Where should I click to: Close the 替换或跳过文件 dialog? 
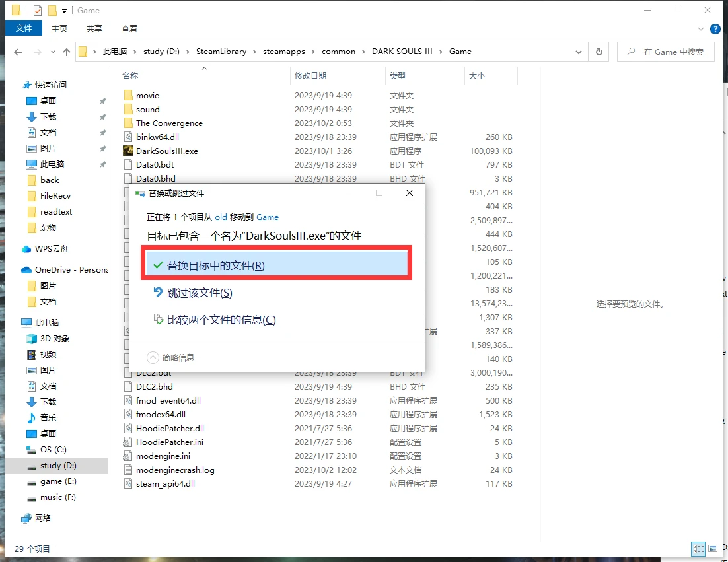[x=410, y=193]
